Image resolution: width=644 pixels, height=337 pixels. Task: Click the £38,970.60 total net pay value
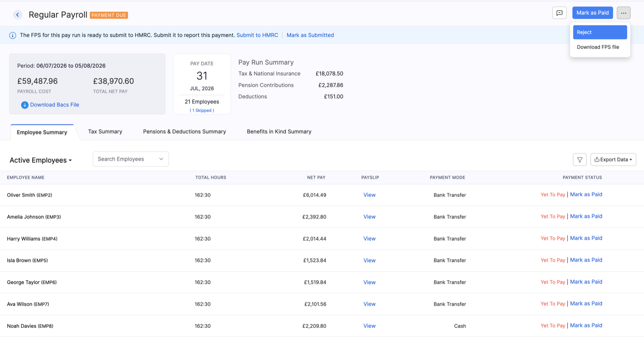pyautogui.click(x=114, y=81)
